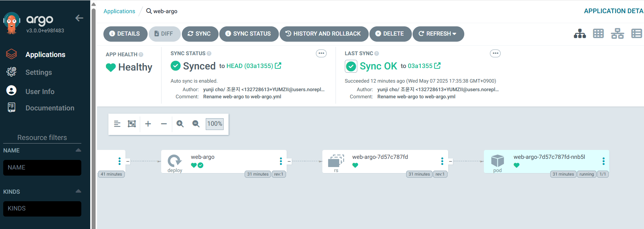This screenshot has height=229, width=644.
Task: Click the Argo octopus logo
Action: (12, 23)
